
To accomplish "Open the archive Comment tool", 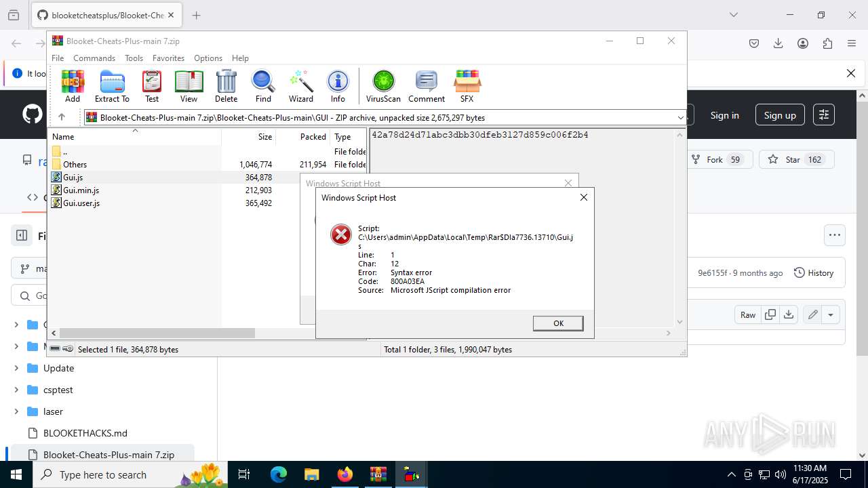I will [427, 86].
